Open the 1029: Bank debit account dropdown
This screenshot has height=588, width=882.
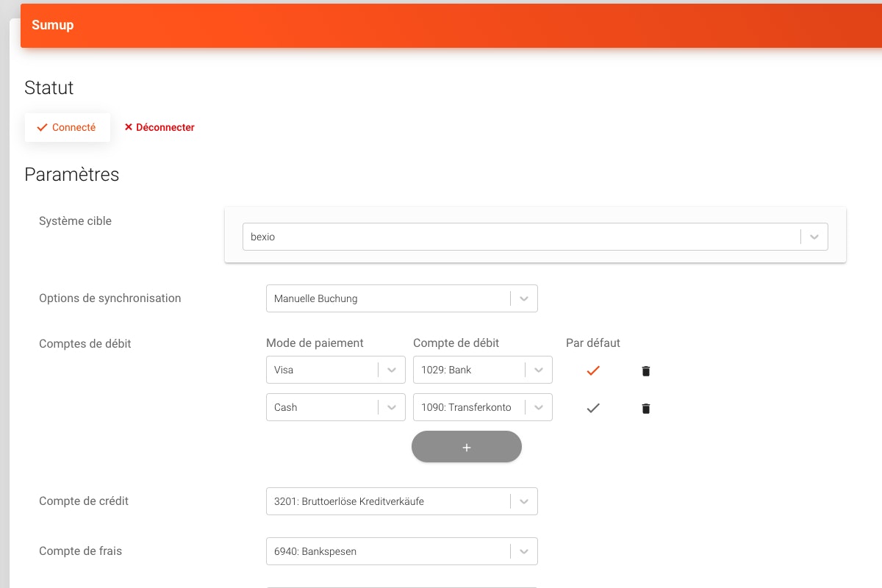(x=539, y=370)
